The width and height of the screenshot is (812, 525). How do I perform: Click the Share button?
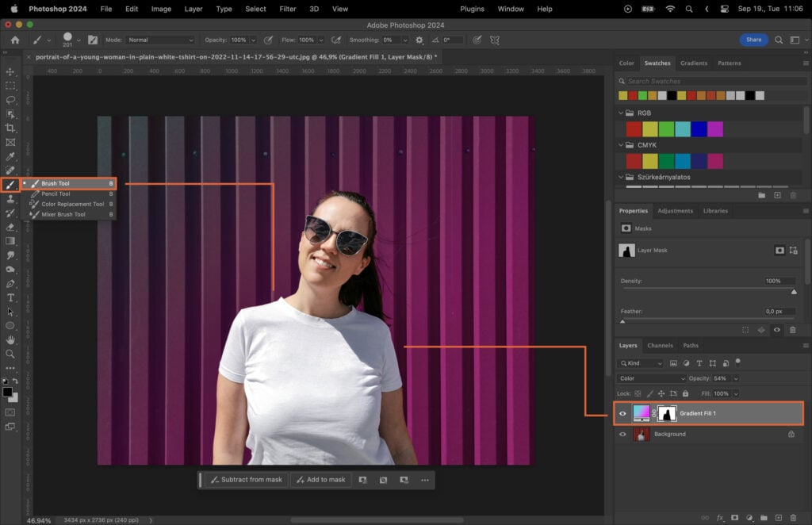tap(753, 39)
